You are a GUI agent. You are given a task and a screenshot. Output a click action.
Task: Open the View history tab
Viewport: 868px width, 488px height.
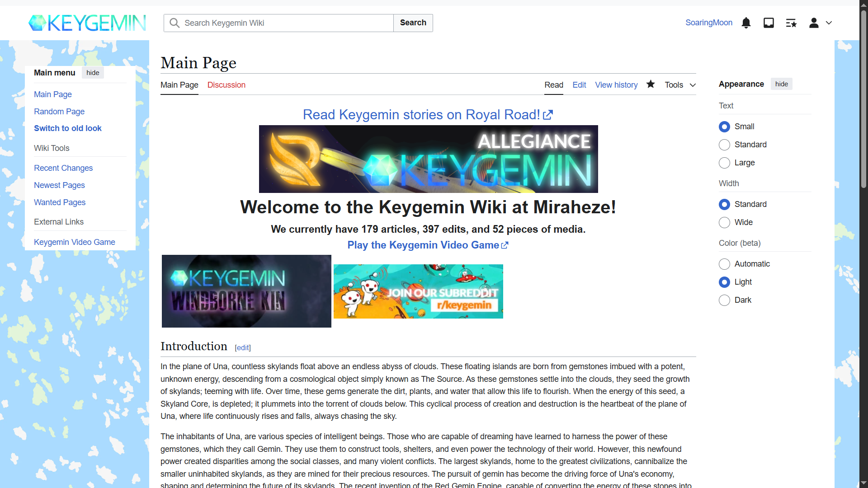coord(616,85)
